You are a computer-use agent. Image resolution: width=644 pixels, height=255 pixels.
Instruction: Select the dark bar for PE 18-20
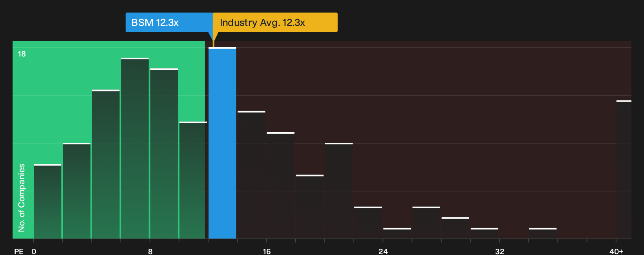coord(310,207)
